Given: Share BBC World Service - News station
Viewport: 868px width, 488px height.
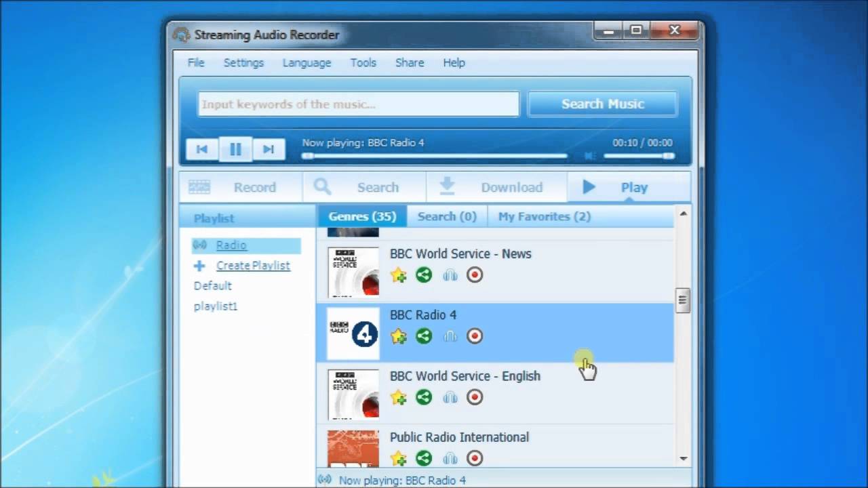Looking at the screenshot, I should (x=424, y=275).
